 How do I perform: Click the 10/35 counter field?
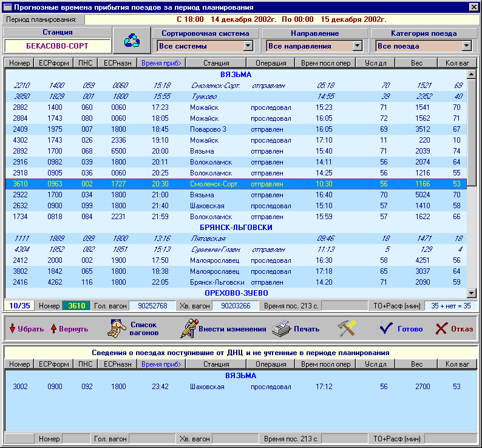pos(19,306)
